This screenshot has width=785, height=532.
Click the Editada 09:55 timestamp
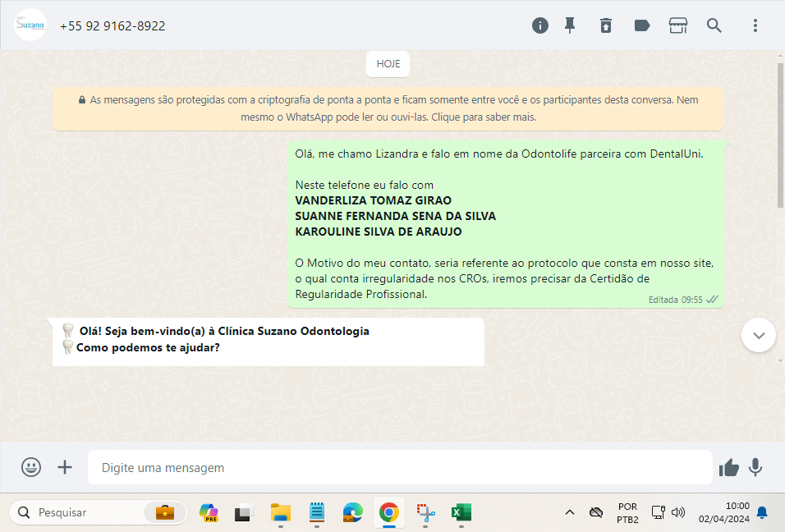(x=675, y=300)
